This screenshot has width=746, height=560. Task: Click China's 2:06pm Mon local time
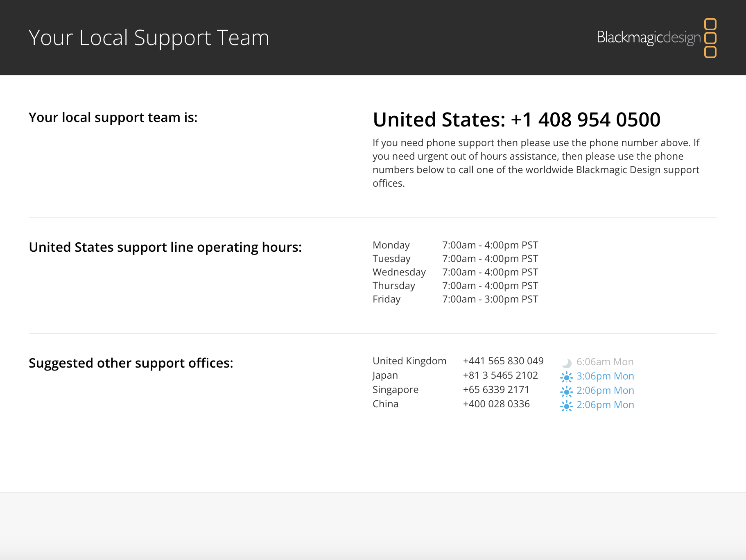point(605,405)
